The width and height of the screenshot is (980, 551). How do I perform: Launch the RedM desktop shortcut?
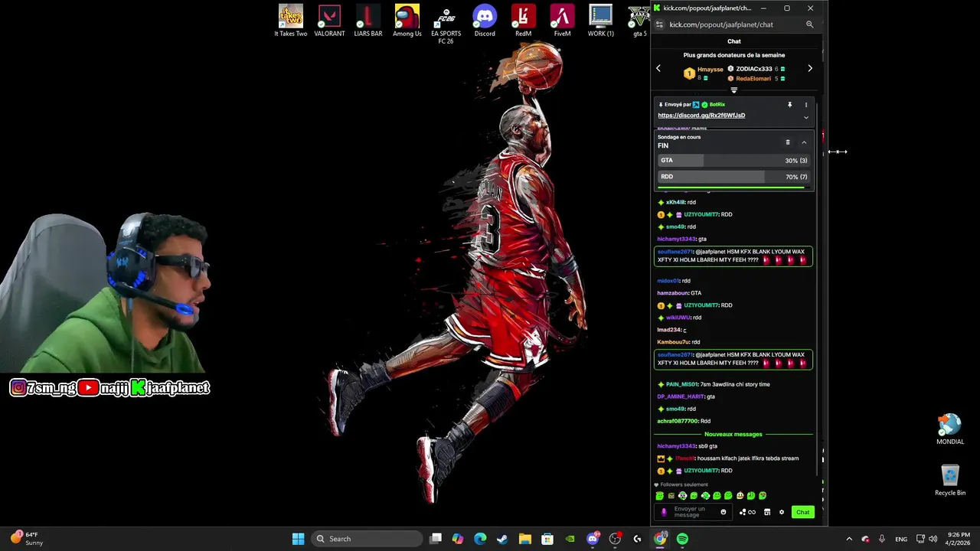(x=523, y=21)
